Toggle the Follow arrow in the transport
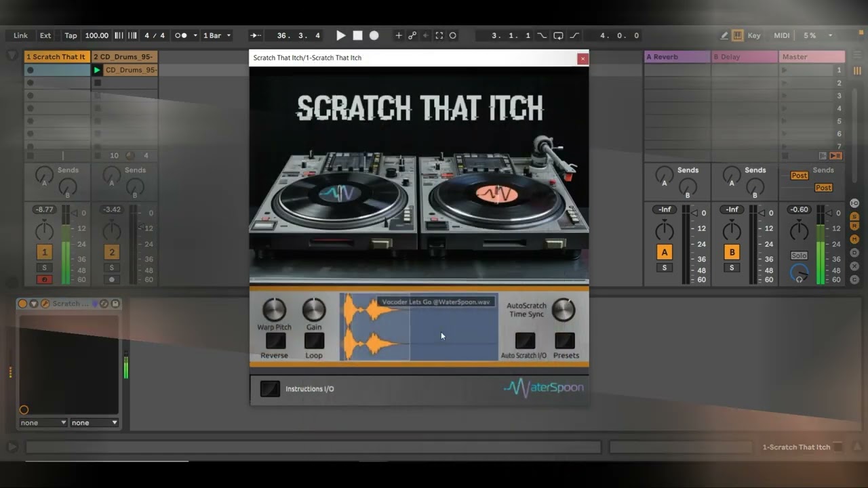 tap(255, 35)
